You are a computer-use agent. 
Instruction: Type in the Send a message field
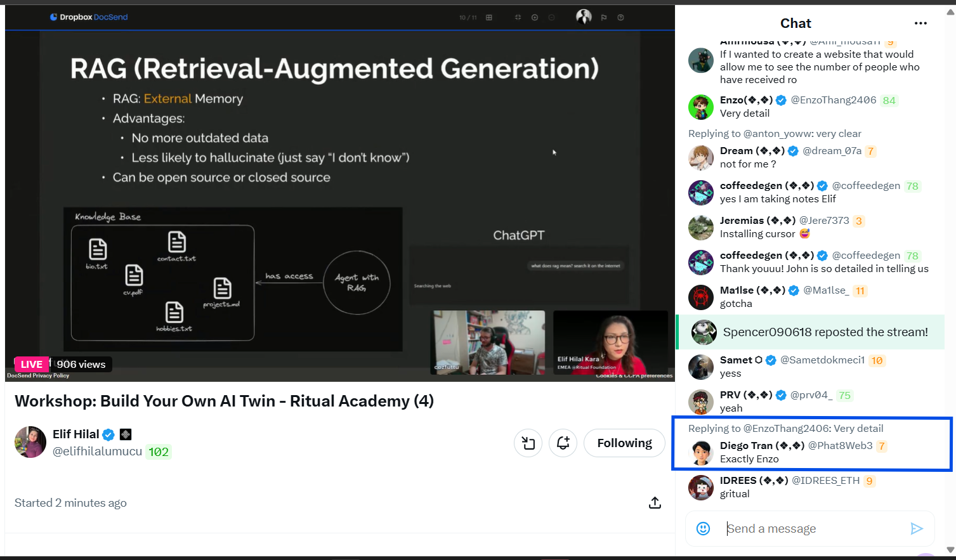(x=812, y=528)
